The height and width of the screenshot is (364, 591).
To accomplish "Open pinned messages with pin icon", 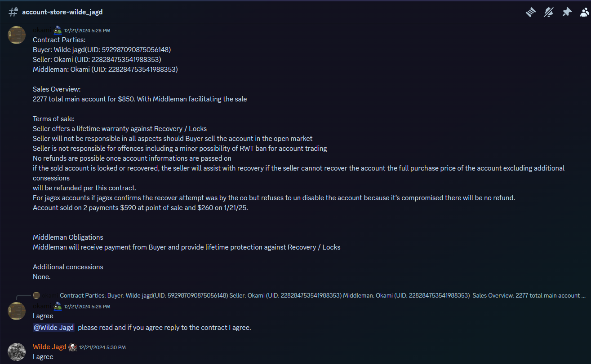I will pos(567,12).
